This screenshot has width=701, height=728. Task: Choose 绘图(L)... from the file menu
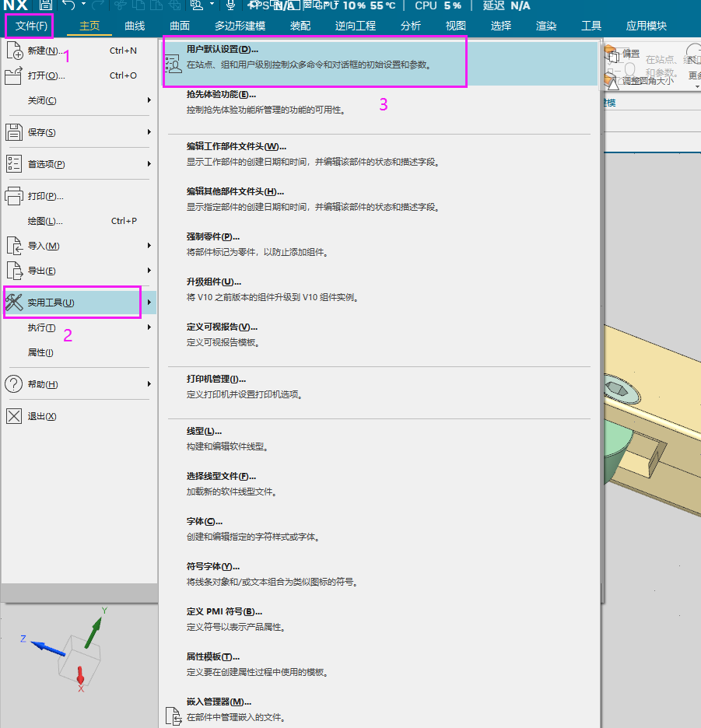(x=79, y=221)
